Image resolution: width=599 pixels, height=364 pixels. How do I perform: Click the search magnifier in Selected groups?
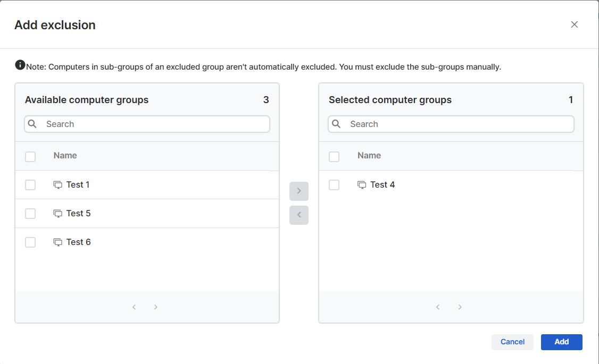pos(336,124)
